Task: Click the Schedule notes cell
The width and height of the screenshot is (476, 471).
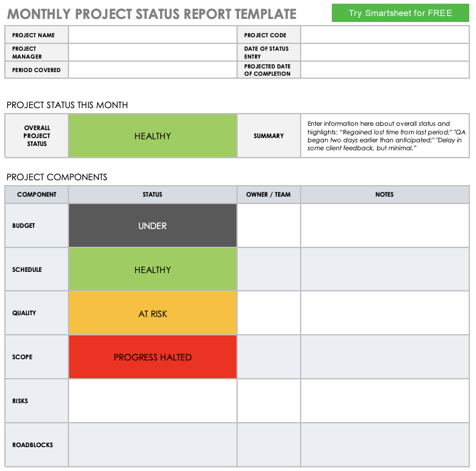Action: [x=385, y=269]
